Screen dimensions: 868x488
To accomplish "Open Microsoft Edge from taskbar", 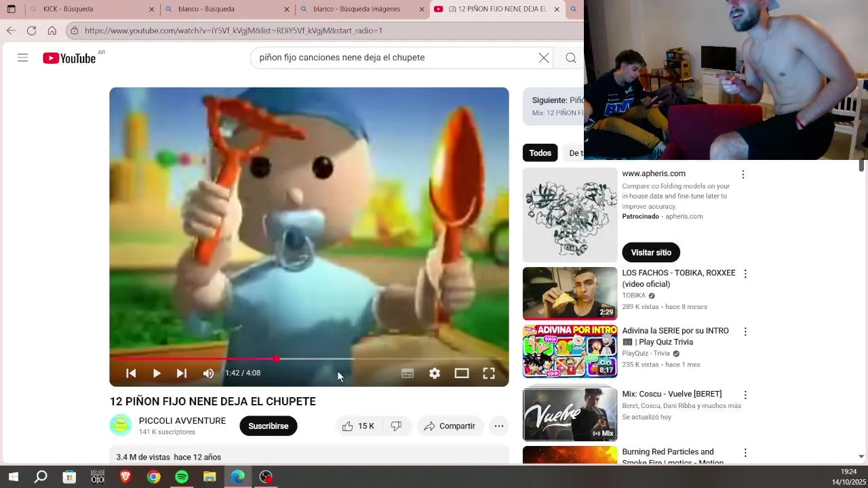I will (238, 477).
